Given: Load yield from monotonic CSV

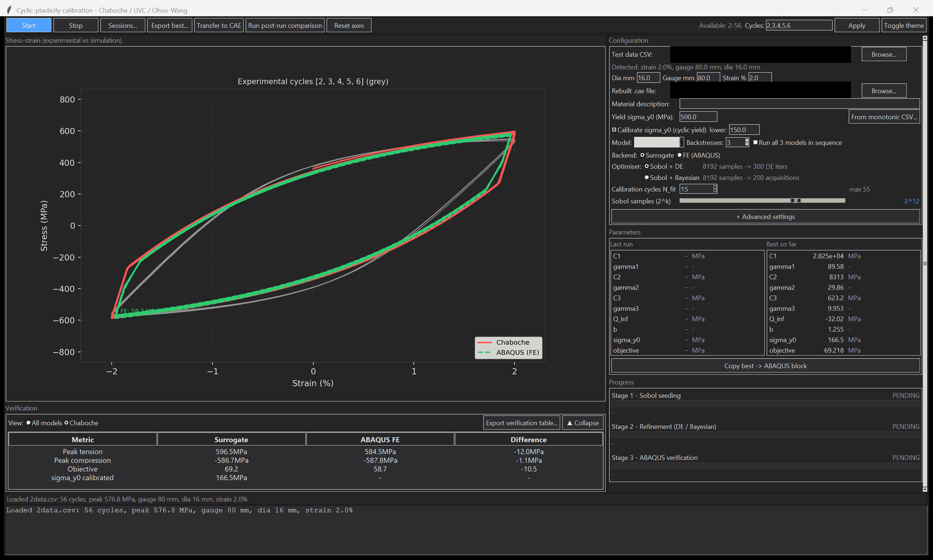Looking at the screenshot, I should (884, 117).
